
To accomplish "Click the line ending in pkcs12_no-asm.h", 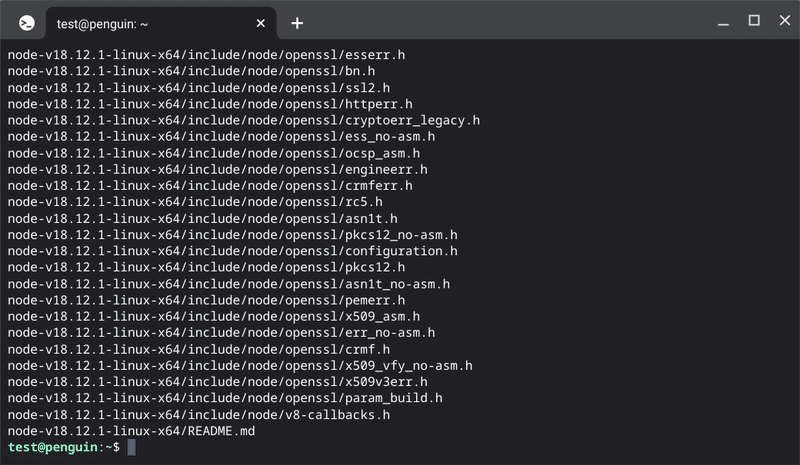I will (233, 235).
